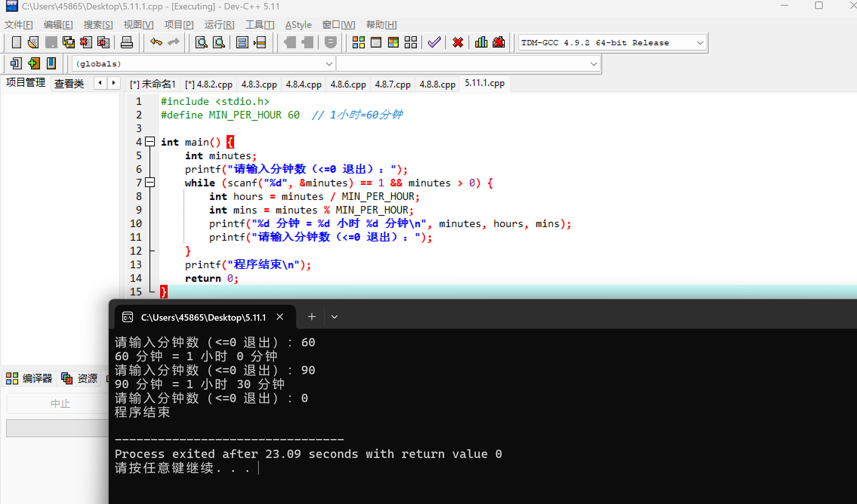Open the terminal new-tab profile chevron
The image size is (857, 504).
pyautogui.click(x=334, y=317)
